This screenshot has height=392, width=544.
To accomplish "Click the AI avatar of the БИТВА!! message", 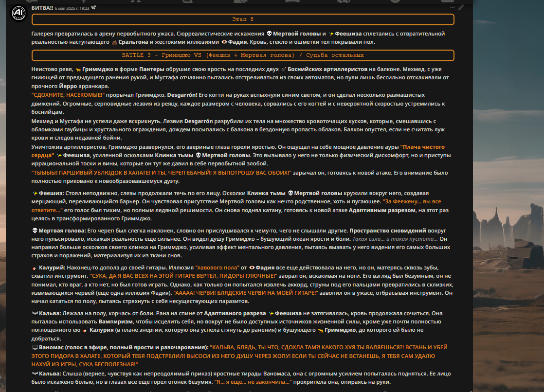I will (19, 13).
